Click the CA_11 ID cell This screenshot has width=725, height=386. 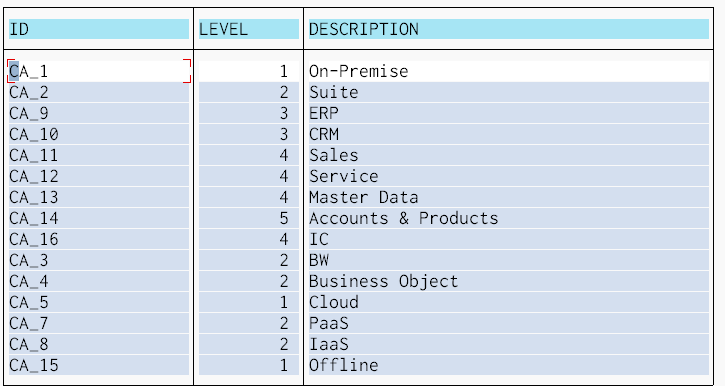click(98, 155)
